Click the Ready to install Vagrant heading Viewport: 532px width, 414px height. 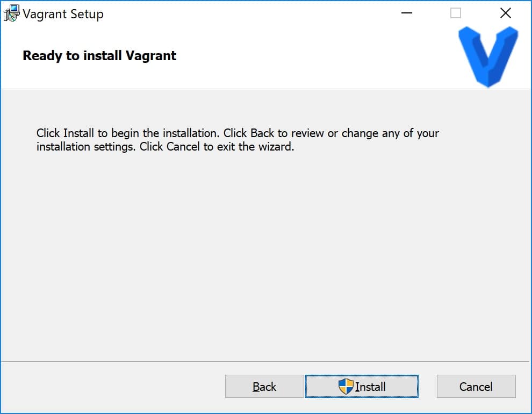click(99, 56)
